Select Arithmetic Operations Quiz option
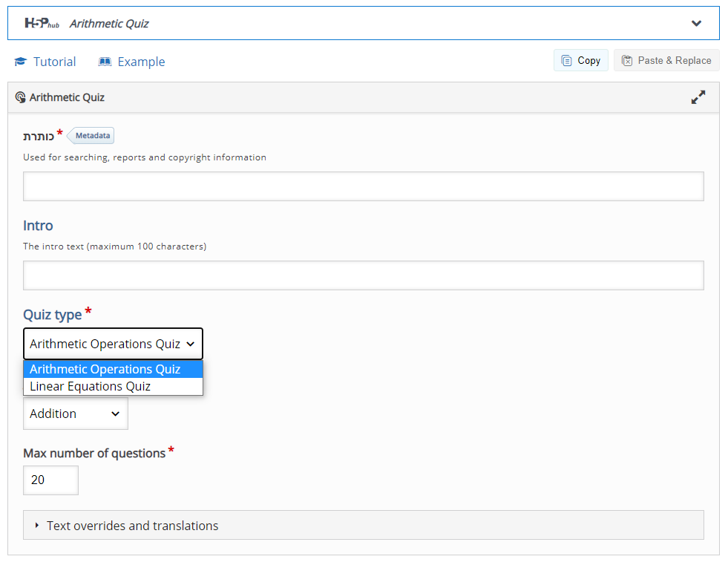 [x=105, y=369]
